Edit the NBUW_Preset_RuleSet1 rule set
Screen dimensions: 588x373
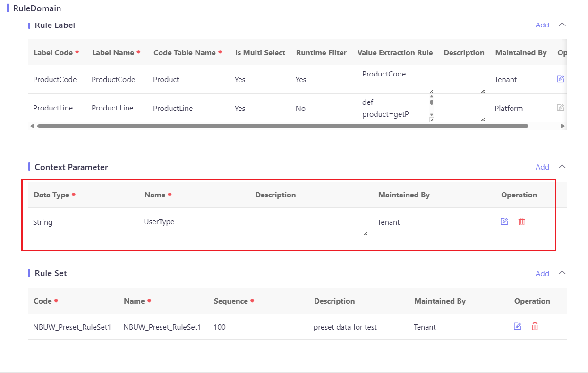[518, 326]
